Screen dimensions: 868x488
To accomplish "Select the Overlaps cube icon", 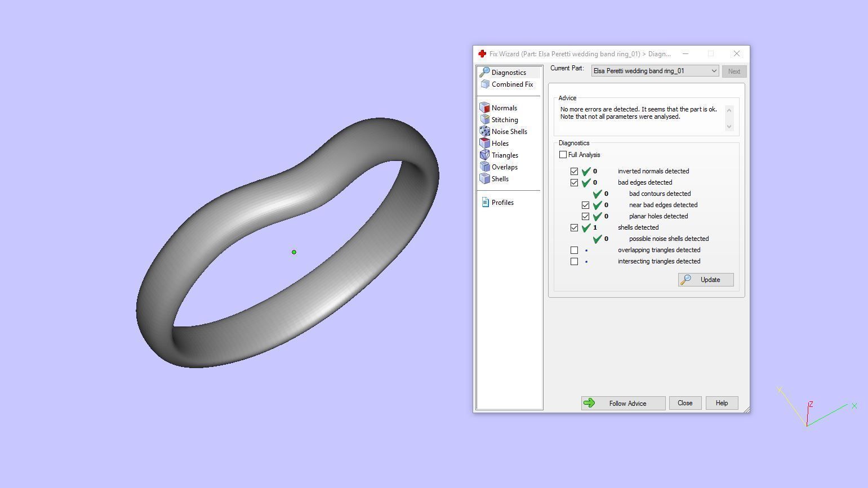I will [484, 167].
